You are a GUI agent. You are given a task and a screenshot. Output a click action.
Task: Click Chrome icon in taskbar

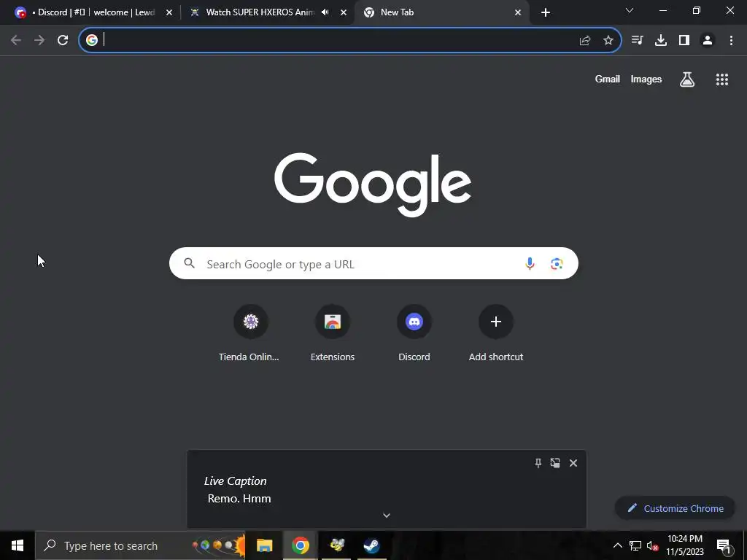pyautogui.click(x=300, y=545)
